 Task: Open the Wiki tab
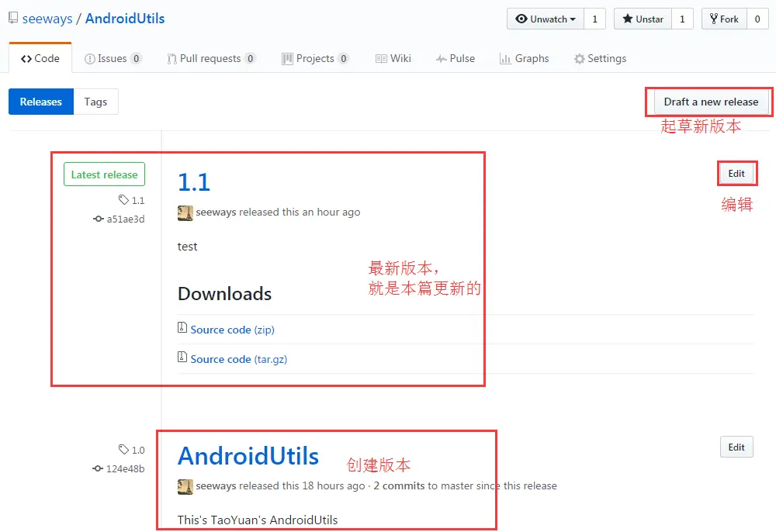393,58
